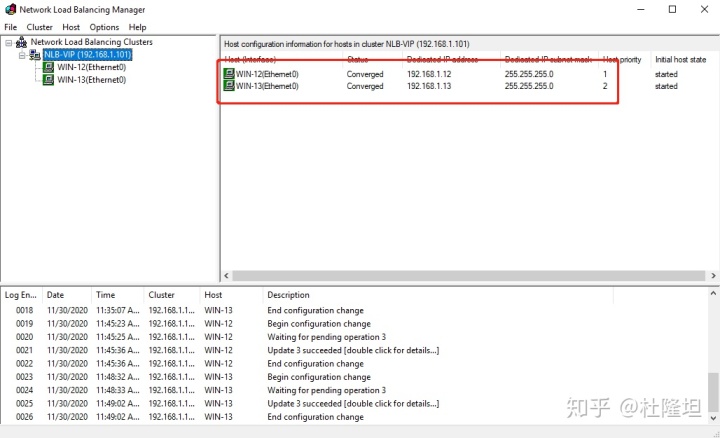Click the WIN-13 host icon in details list
This screenshot has height=438, width=720.
[x=229, y=86]
